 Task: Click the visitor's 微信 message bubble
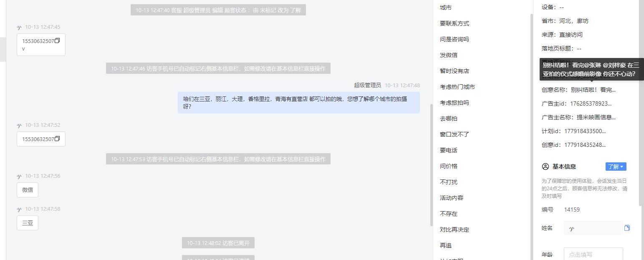[28, 190]
